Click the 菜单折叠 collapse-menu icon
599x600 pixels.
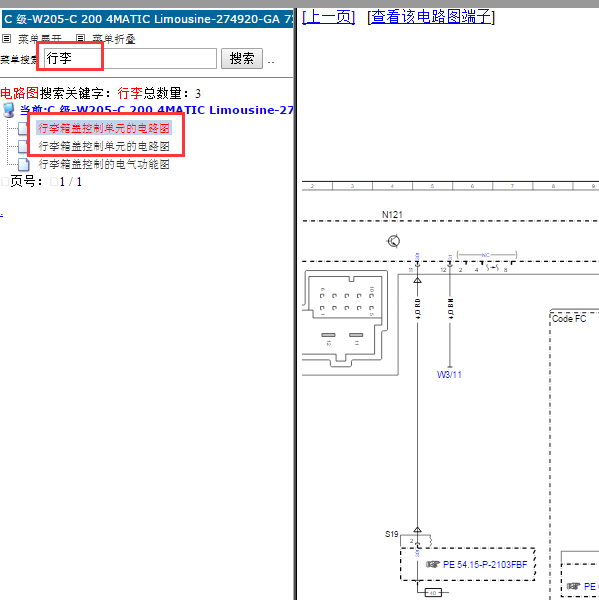click(80, 38)
